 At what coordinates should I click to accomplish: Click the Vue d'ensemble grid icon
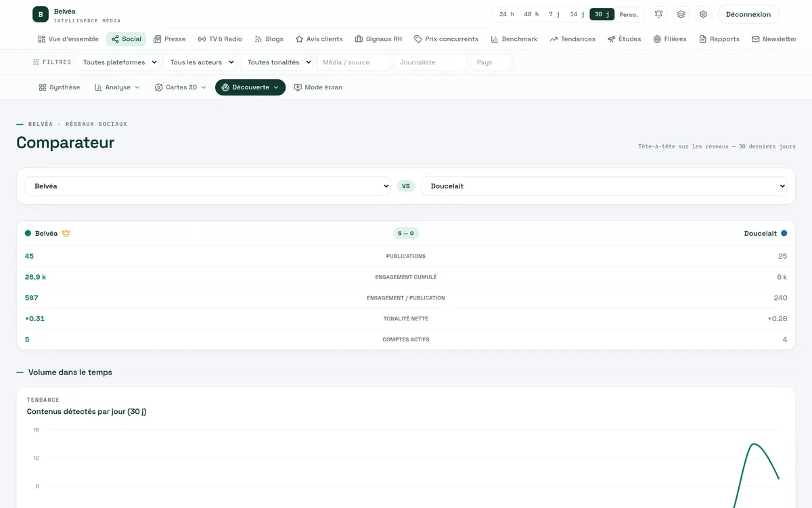42,39
